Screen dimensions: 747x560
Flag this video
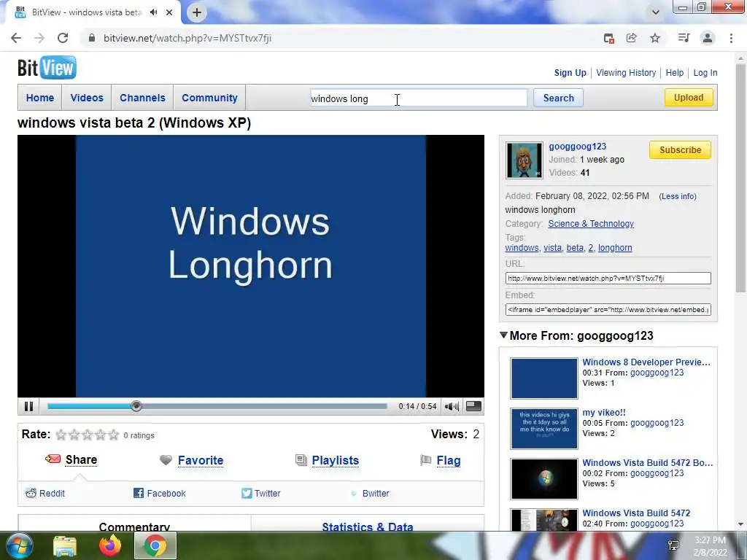click(449, 461)
